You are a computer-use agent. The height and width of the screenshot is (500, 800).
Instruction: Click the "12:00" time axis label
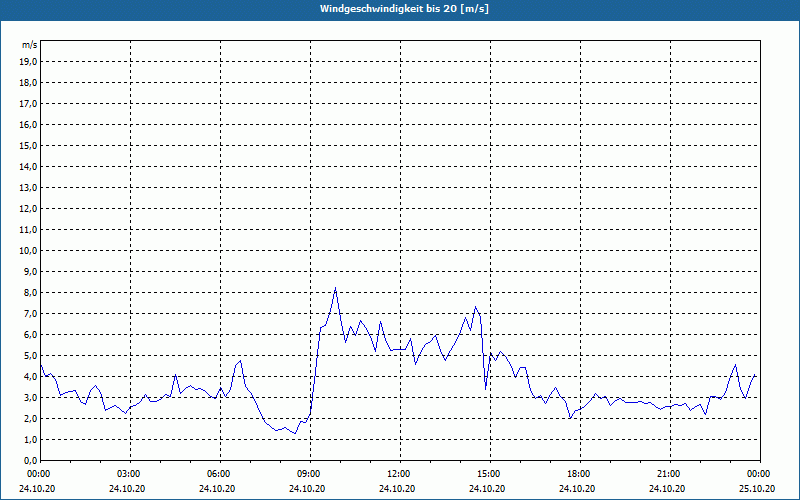(x=398, y=474)
